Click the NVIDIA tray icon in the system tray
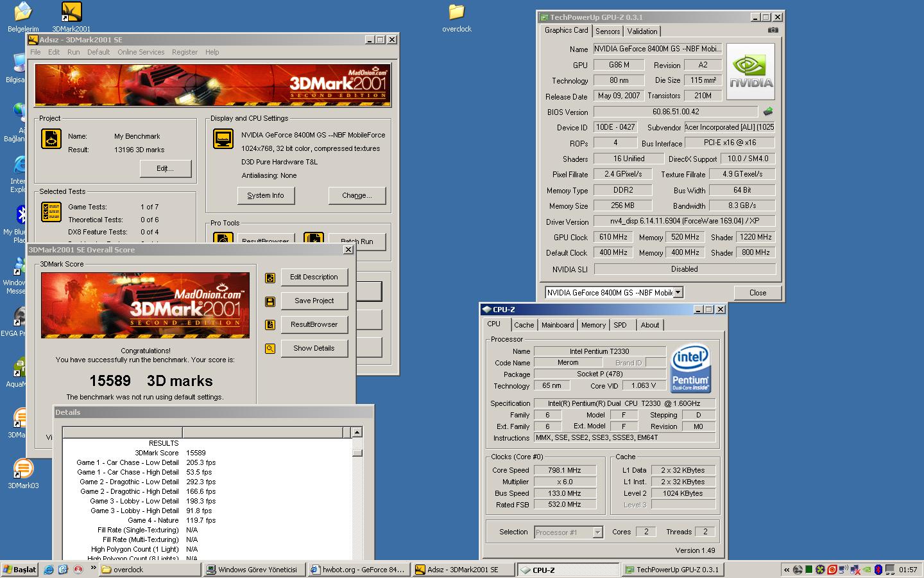The image size is (924, 578). tap(867, 570)
